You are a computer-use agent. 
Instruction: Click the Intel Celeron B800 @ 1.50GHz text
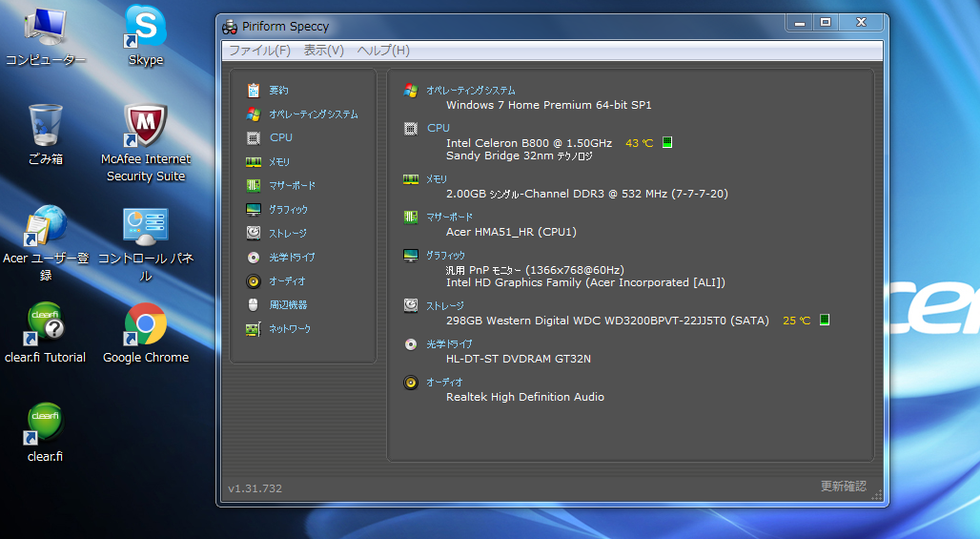(529, 143)
